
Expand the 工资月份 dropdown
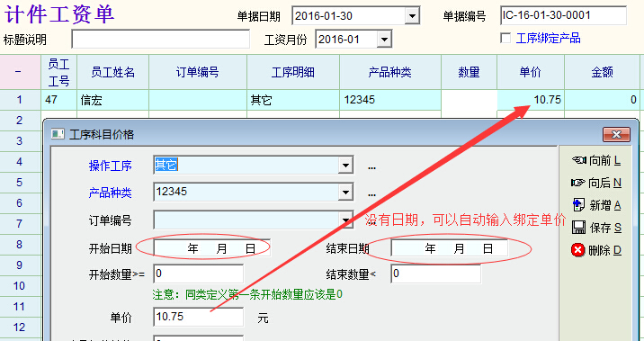383,40
